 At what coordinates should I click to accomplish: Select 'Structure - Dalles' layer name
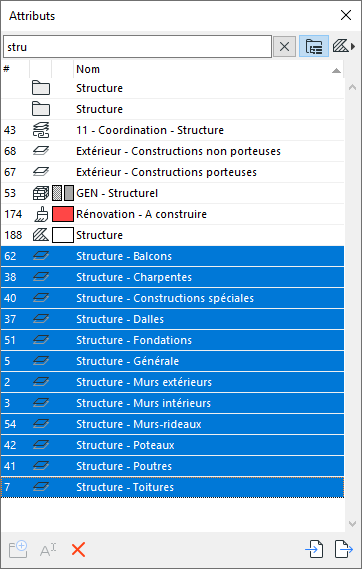[120, 319]
